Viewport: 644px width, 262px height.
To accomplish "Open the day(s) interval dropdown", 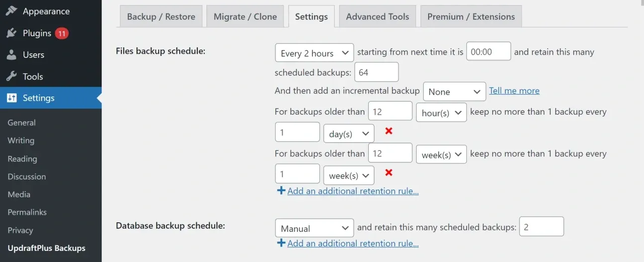I will (x=349, y=134).
